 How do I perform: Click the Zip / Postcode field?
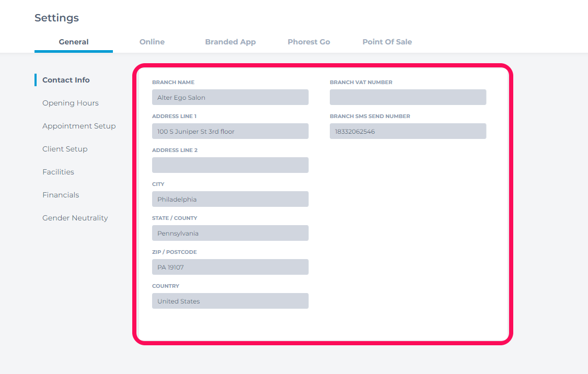(230, 267)
